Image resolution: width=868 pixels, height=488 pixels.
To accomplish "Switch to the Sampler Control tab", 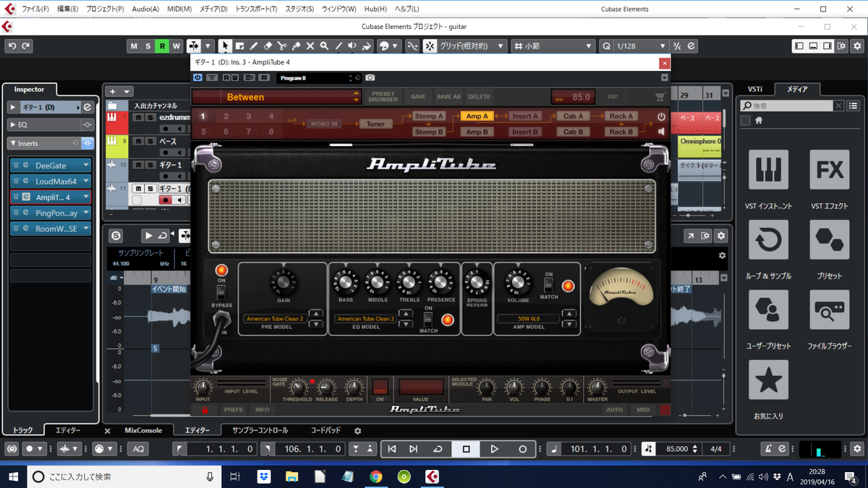I will [x=260, y=430].
